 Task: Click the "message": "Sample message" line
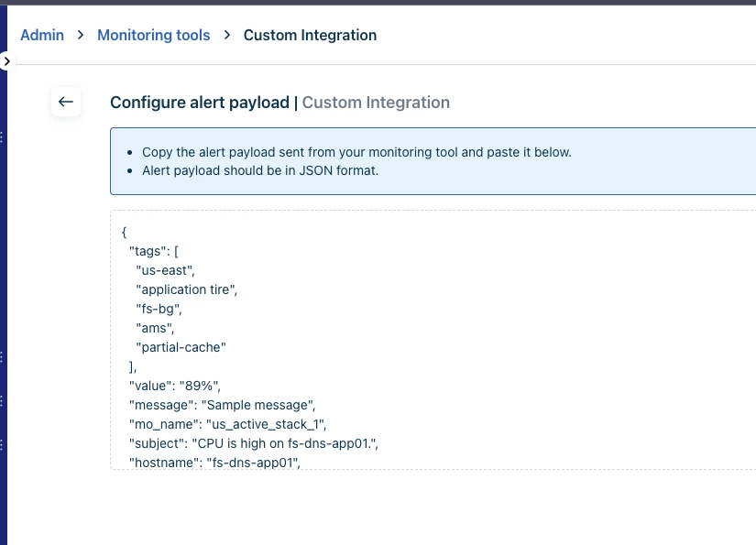pyautogui.click(x=223, y=405)
